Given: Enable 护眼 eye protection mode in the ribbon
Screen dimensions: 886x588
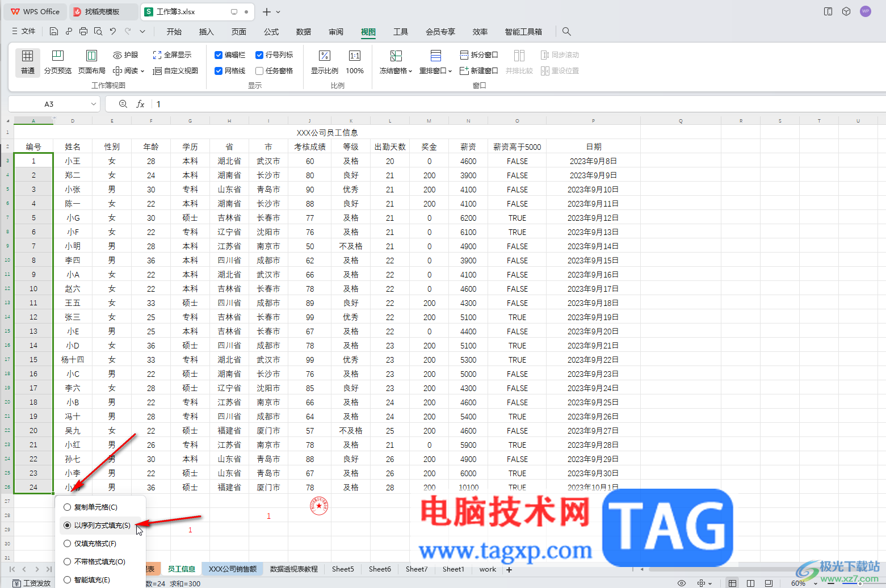Looking at the screenshot, I should (125, 55).
